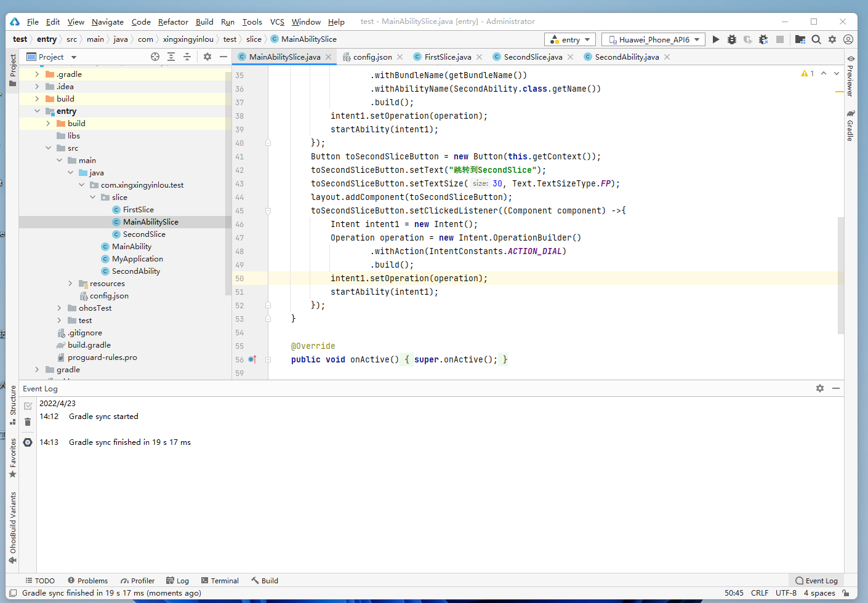This screenshot has width=868, height=603.
Task: Open the Profiler tool window
Action: (137, 581)
